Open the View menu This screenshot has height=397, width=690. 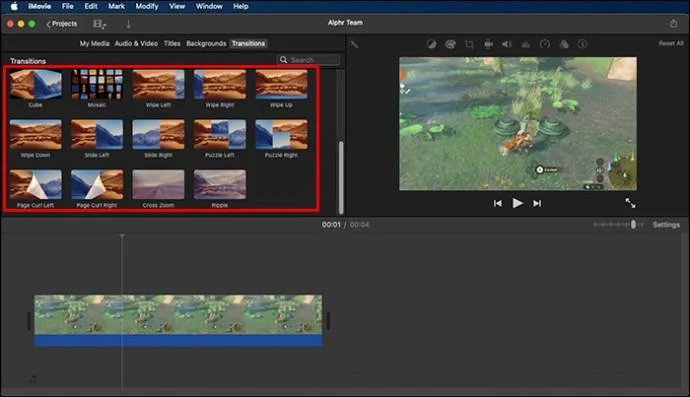[x=177, y=6]
